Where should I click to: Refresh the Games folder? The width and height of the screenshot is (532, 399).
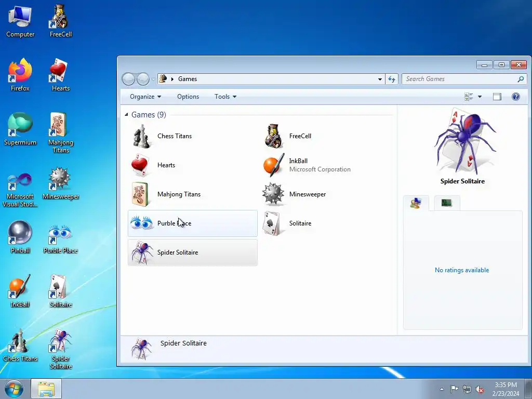(392, 79)
